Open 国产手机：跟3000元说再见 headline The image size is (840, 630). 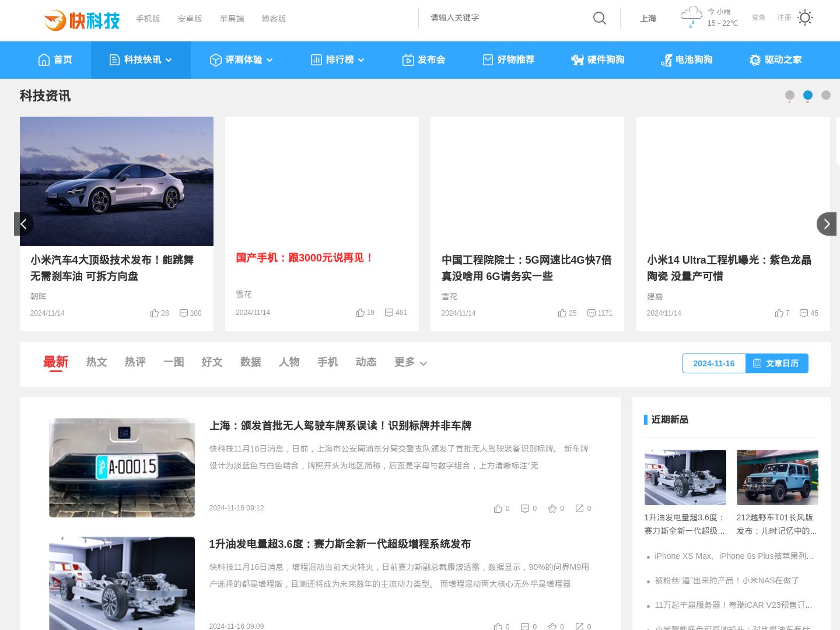(x=304, y=258)
